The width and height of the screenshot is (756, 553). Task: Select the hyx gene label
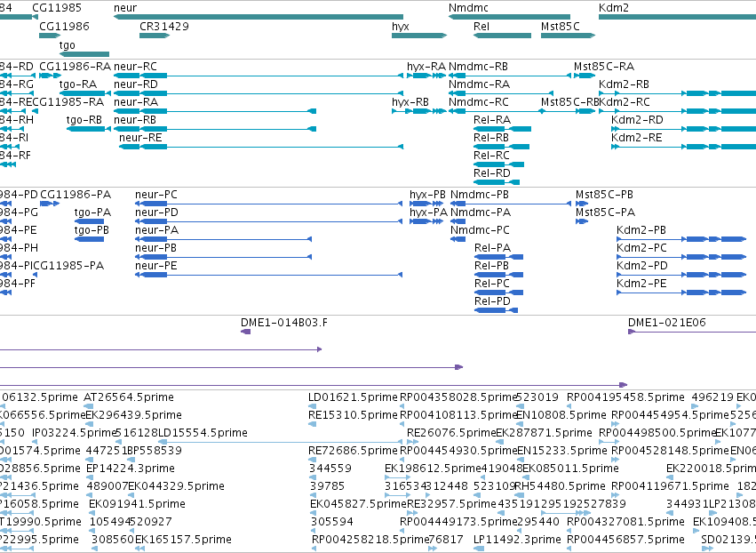(401, 27)
